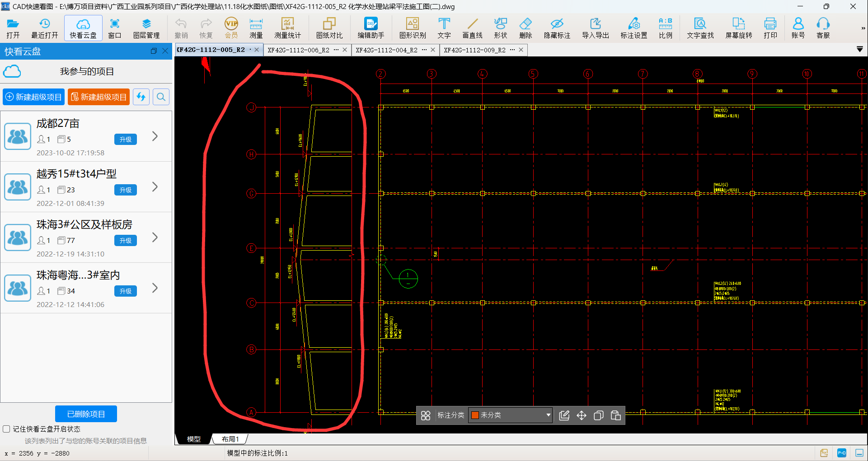This screenshot has width=868, height=461.
Task: Close the XF42G-1112-009_R2 tab
Action: point(521,50)
